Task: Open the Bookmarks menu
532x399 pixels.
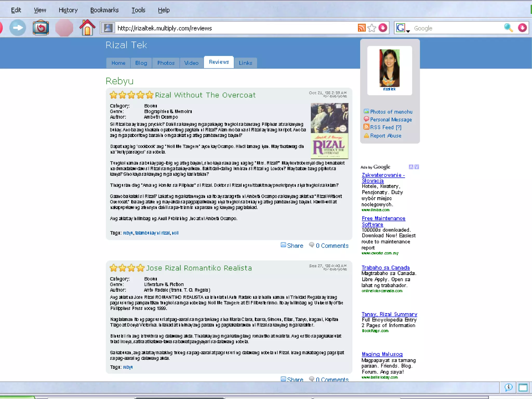Action: click(x=104, y=10)
